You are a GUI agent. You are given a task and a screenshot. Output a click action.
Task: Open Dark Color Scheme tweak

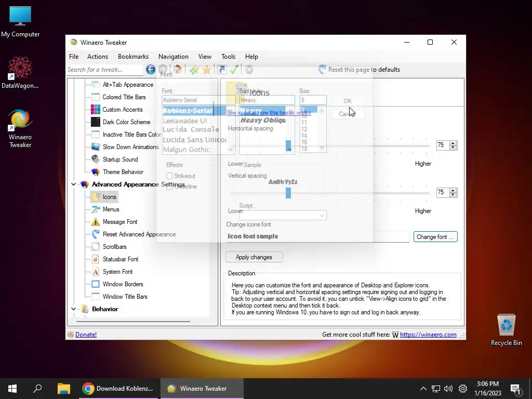(x=126, y=122)
